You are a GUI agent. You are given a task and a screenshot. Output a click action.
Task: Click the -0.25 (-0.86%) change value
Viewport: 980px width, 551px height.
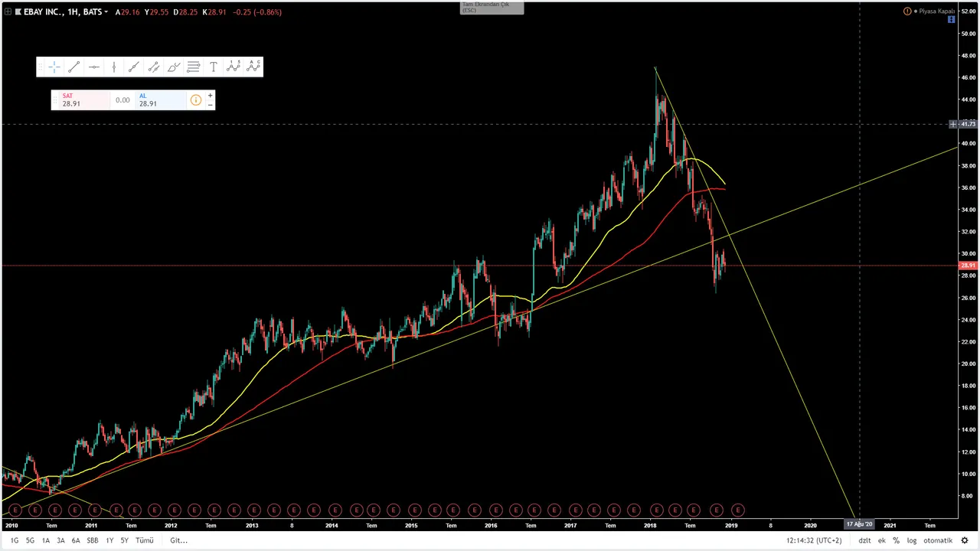pos(256,12)
